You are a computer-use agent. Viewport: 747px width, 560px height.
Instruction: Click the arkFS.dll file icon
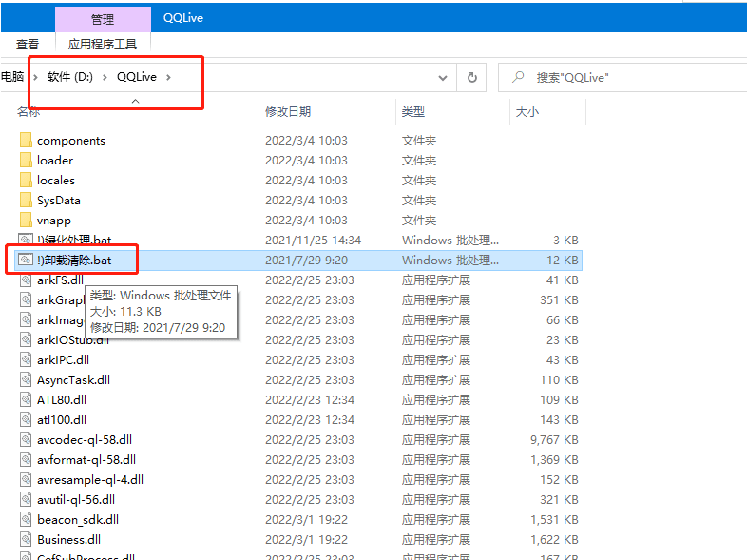pos(26,280)
